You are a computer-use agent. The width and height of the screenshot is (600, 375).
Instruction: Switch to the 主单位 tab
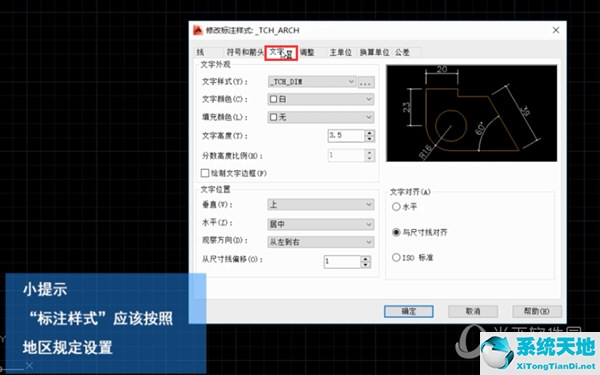tap(341, 52)
